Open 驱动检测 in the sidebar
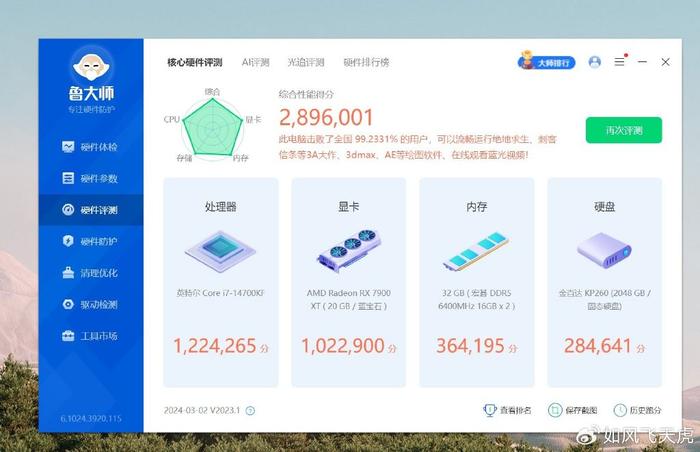This screenshot has width=700, height=452. tap(90, 305)
